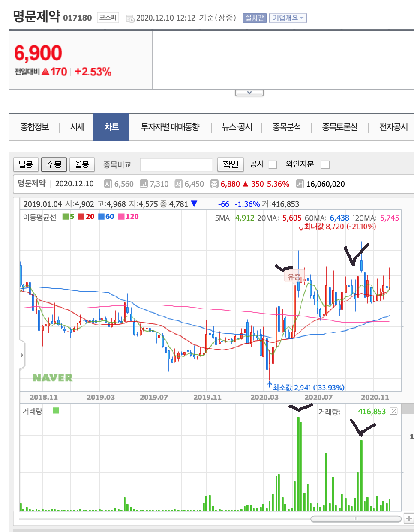414x532 pixels.
Task: Click the volume value 416,853 in panel
Action: 372,412
